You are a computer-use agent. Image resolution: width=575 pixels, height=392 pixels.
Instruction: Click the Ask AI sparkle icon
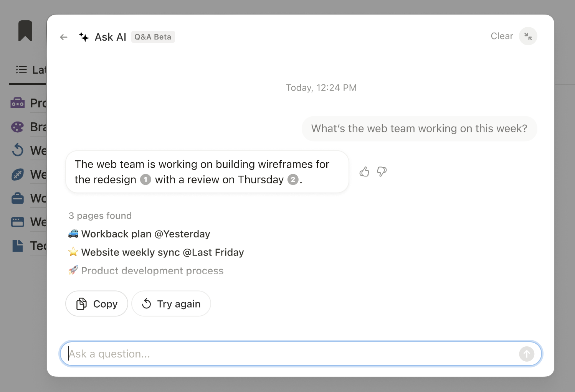84,37
